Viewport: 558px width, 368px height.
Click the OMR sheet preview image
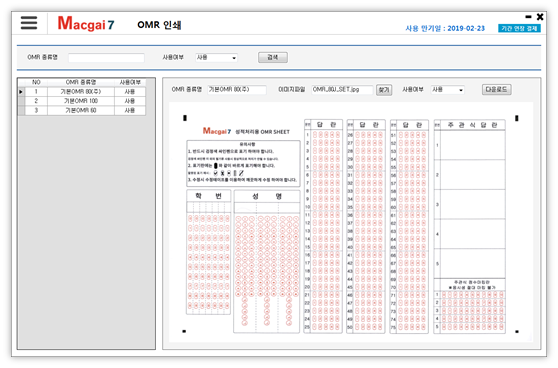(351, 224)
